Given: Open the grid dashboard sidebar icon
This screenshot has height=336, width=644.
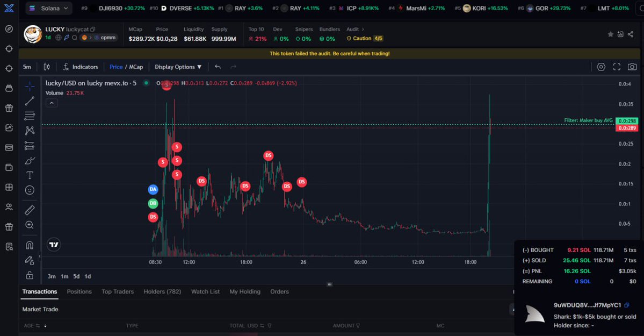Looking at the screenshot, I should tap(9, 187).
